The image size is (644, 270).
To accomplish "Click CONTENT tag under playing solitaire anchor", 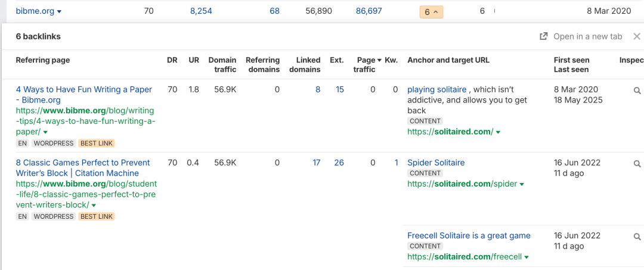I will tap(425, 121).
